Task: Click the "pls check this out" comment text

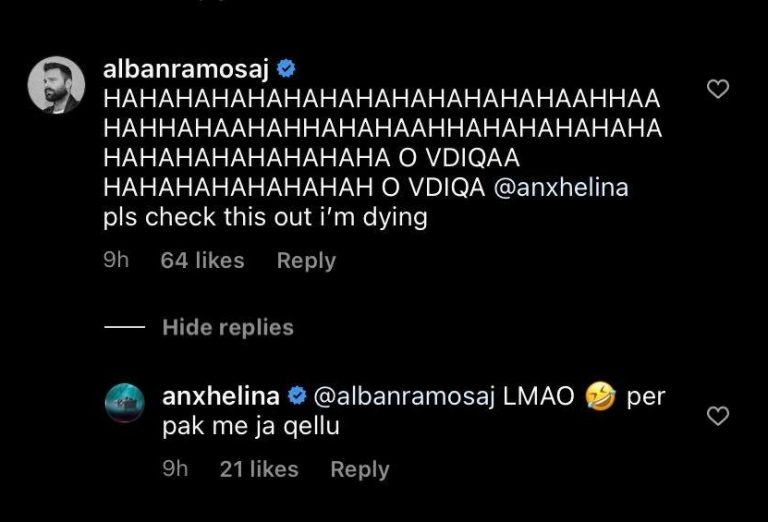Action: tap(265, 217)
